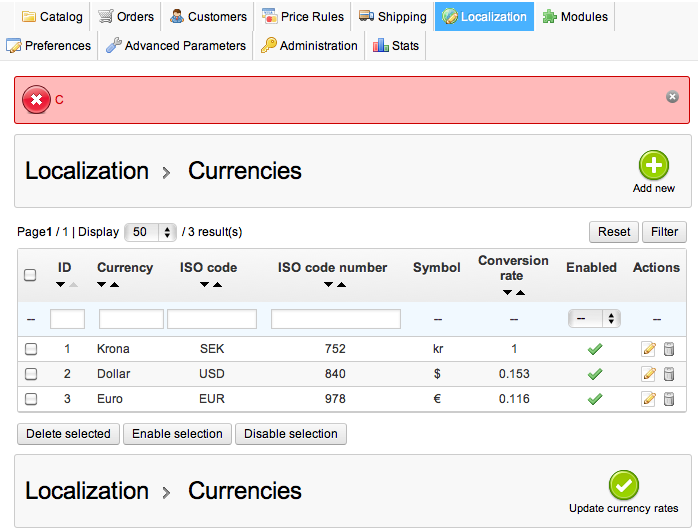This screenshot has height=532, width=698.
Task: Check the Euro row checkbox
Action: (31, 398)
